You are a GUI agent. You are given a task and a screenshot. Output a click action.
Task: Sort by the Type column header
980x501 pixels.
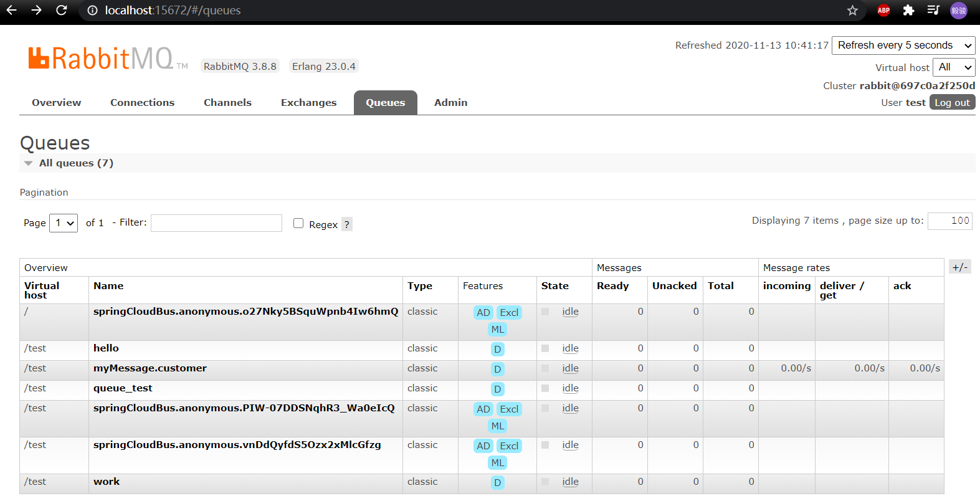point(420,286)
